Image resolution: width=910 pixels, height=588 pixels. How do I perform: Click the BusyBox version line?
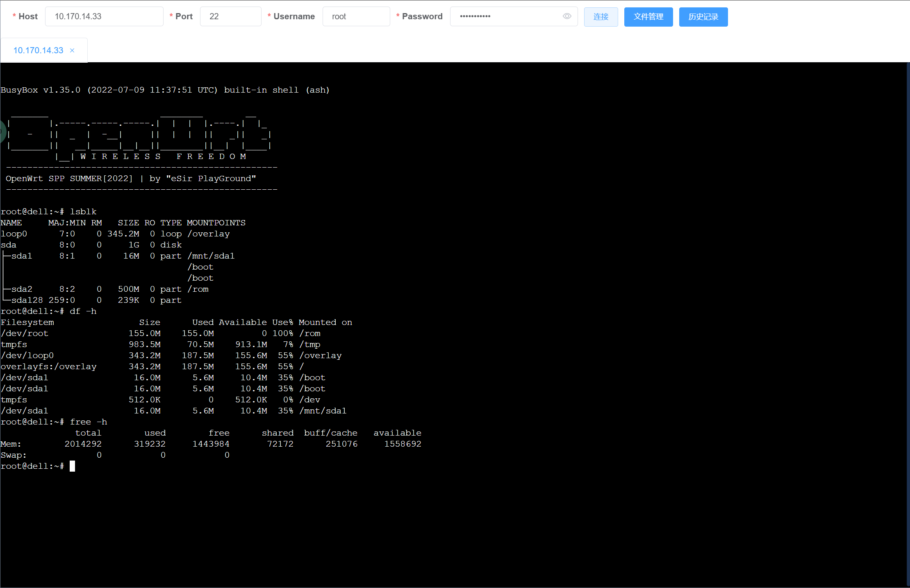click(x=165, y=90)
